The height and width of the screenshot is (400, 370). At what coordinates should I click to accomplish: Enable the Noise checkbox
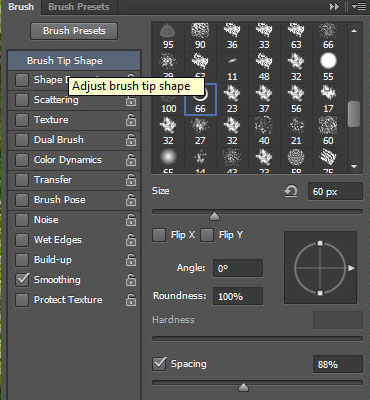pos(22,220)
